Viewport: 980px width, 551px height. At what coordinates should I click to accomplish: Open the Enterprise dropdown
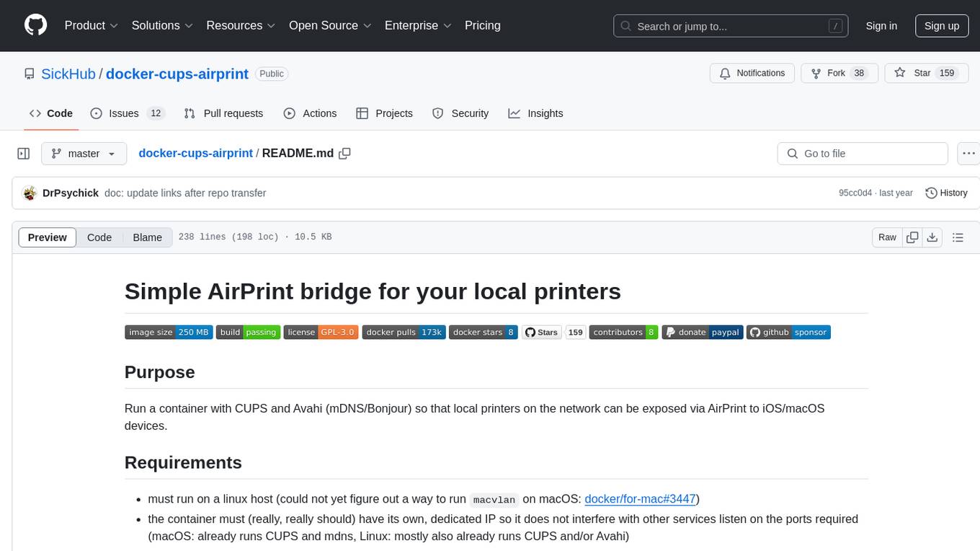(418, 25)
